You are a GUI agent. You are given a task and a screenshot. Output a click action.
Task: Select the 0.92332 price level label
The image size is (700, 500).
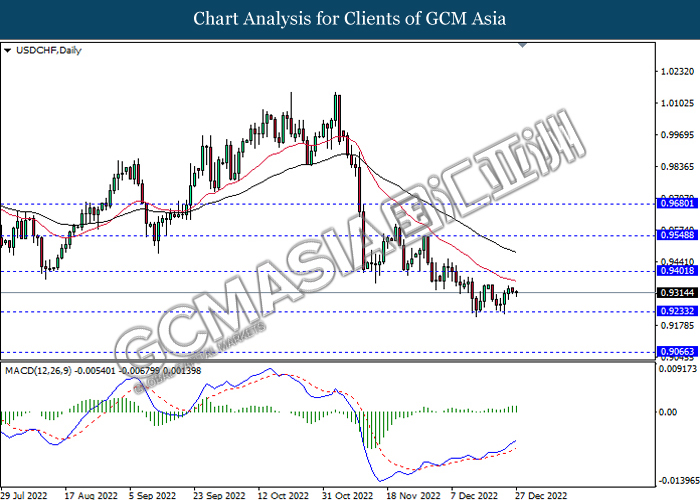click(677, 311)
